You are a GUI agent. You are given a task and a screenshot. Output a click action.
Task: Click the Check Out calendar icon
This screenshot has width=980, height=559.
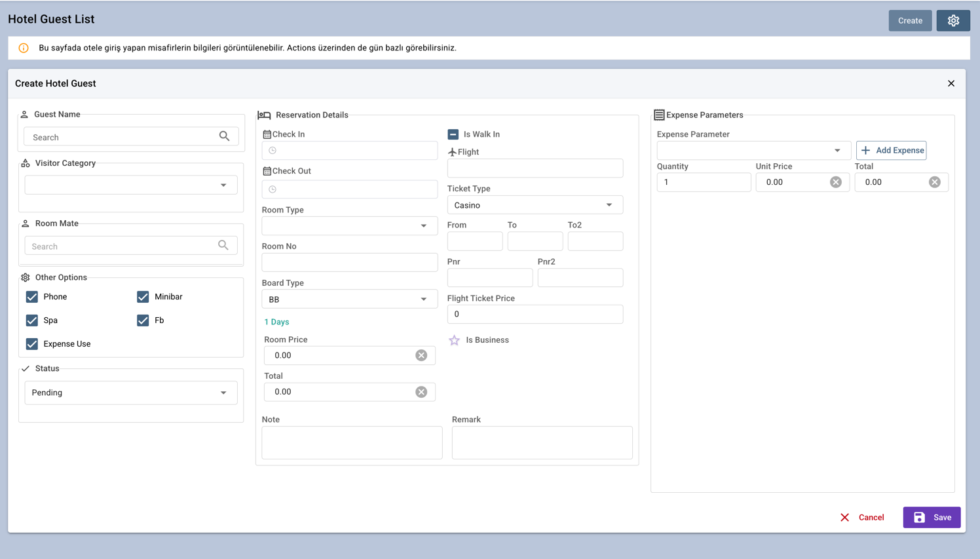coord(267,171)
